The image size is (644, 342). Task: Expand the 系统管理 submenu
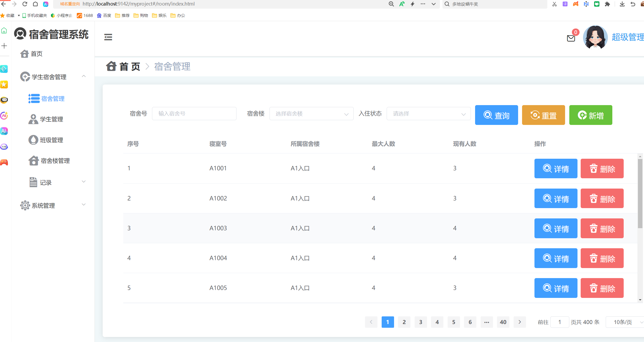[53, 205]
